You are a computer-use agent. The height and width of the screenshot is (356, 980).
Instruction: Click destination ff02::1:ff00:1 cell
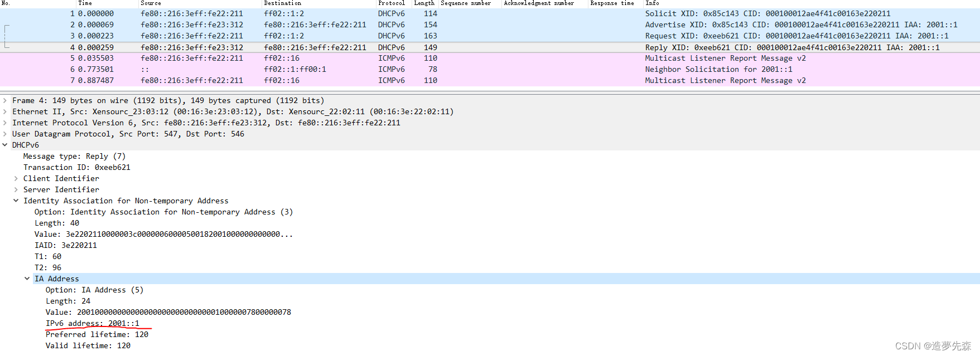pyautogui.click(x=295, y=70)
